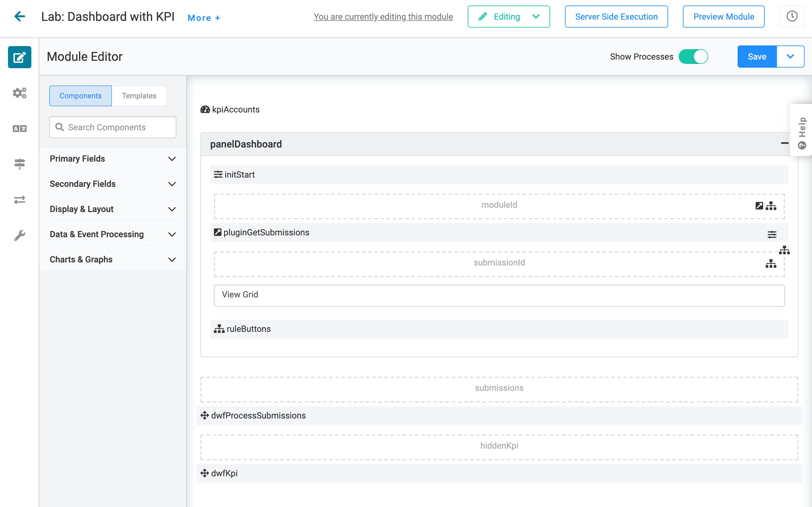This screenshot has width=812, height=507.
Task: Select the kpiAccounts component label
Action: click(x=236, y=110)
